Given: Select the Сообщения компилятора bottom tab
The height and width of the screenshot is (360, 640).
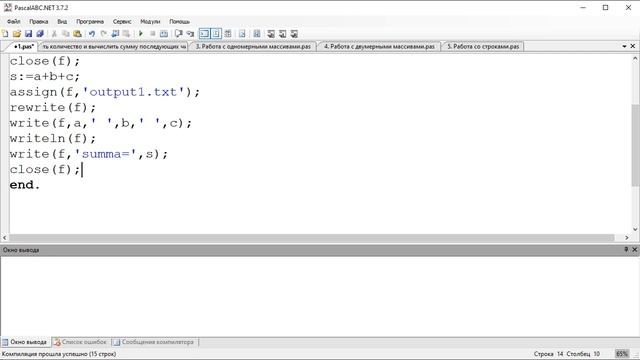Looking at the screenshot, I should (154, 342).
